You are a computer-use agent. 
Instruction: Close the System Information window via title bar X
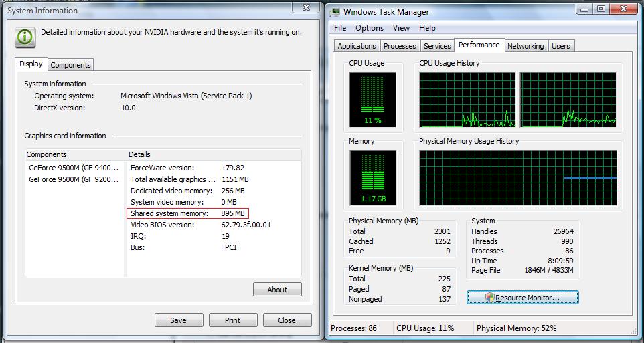click(305, 7)
